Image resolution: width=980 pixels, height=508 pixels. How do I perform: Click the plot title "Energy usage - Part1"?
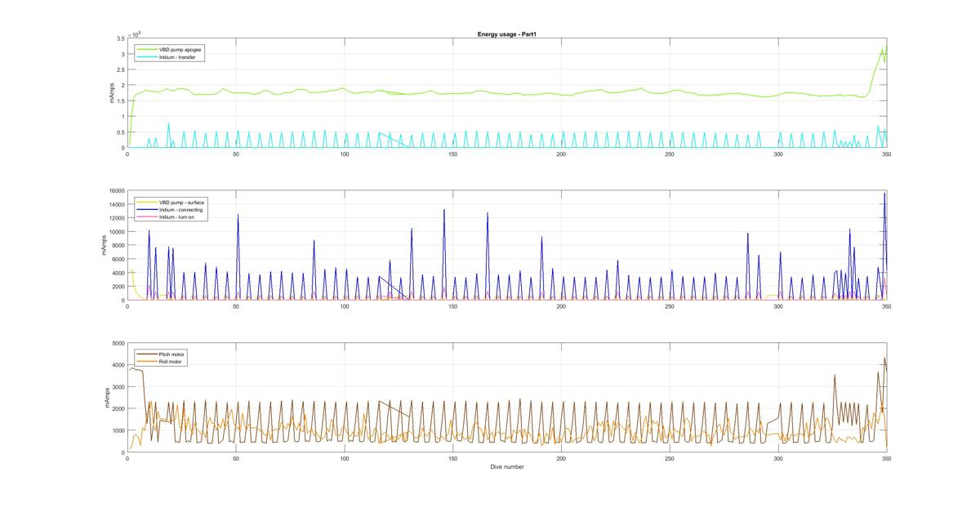506,34
